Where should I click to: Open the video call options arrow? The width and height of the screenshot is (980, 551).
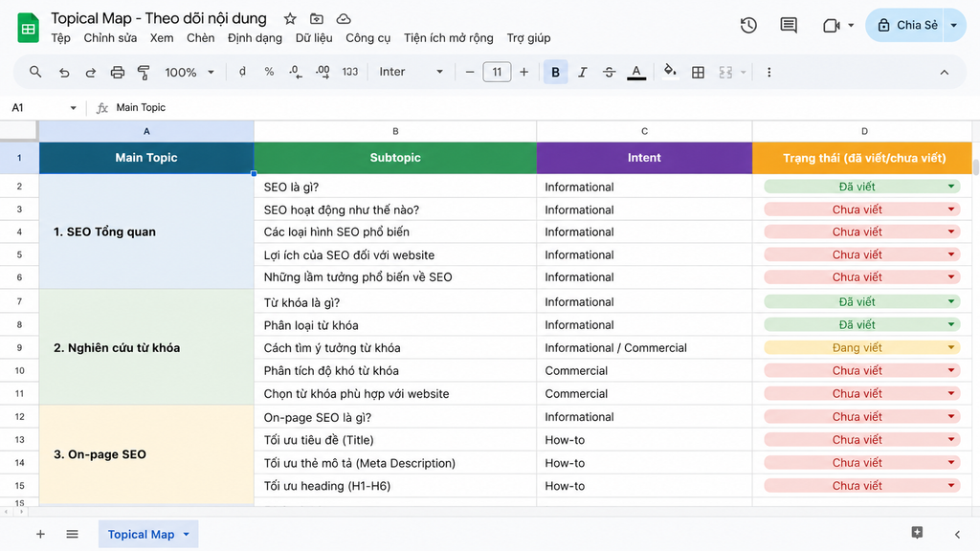pos(851,26)
